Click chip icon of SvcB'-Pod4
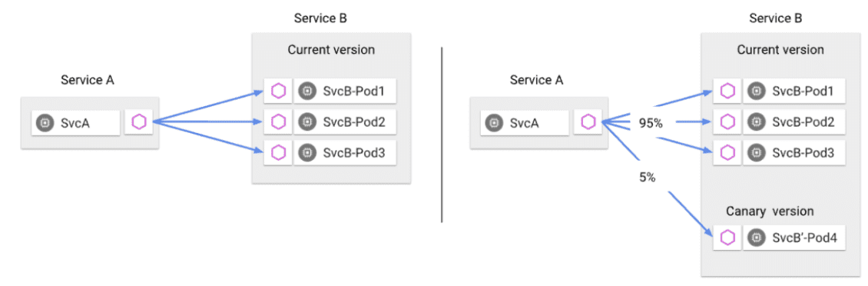The width and height of the screenshot is (868, 286). coord(754,238)
